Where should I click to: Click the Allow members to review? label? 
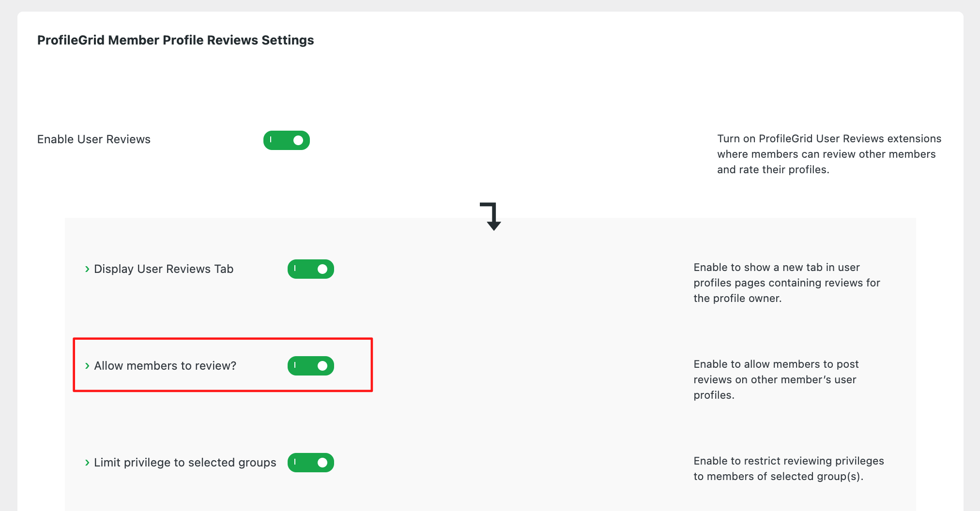(x=165, y=366)
